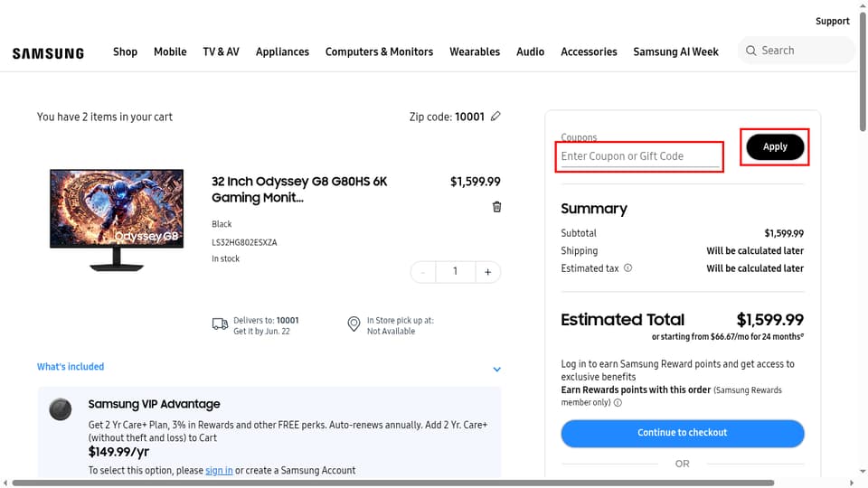Image resolution: width=868 pixels, height=488 pixels.
Task: Open the Mobile menu
Action: 170,52
